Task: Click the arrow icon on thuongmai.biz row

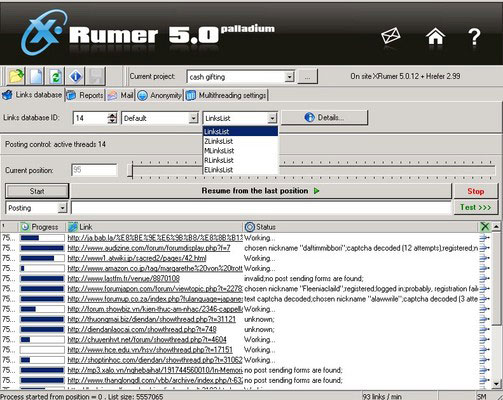Action: point(484,319)
